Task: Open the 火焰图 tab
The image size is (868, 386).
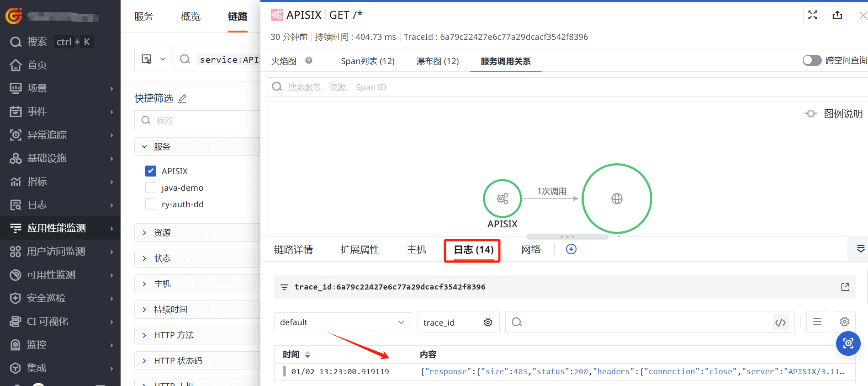Action: 284,61
